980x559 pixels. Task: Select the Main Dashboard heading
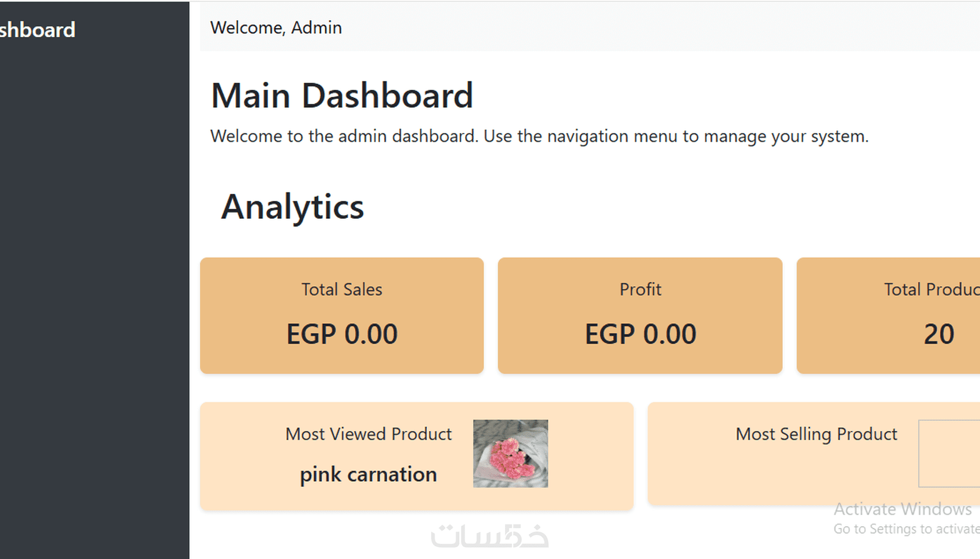pos(342,95)
